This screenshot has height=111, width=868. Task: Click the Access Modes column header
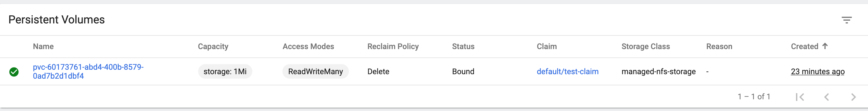click(308, 46)
